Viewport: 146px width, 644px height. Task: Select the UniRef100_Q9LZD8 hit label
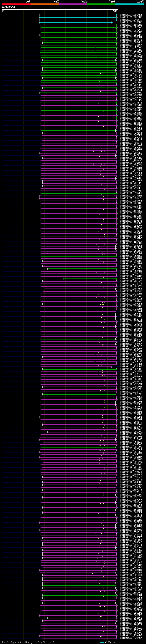(x=131, y=82)
